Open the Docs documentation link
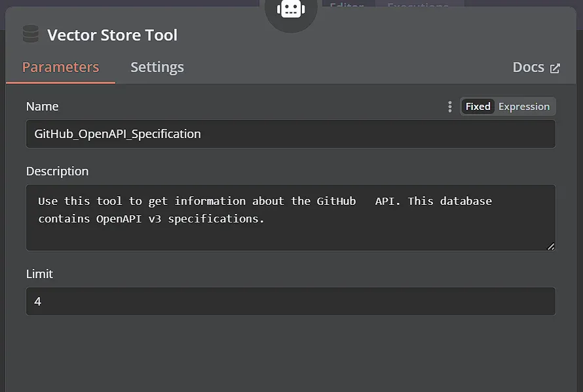 529,67
